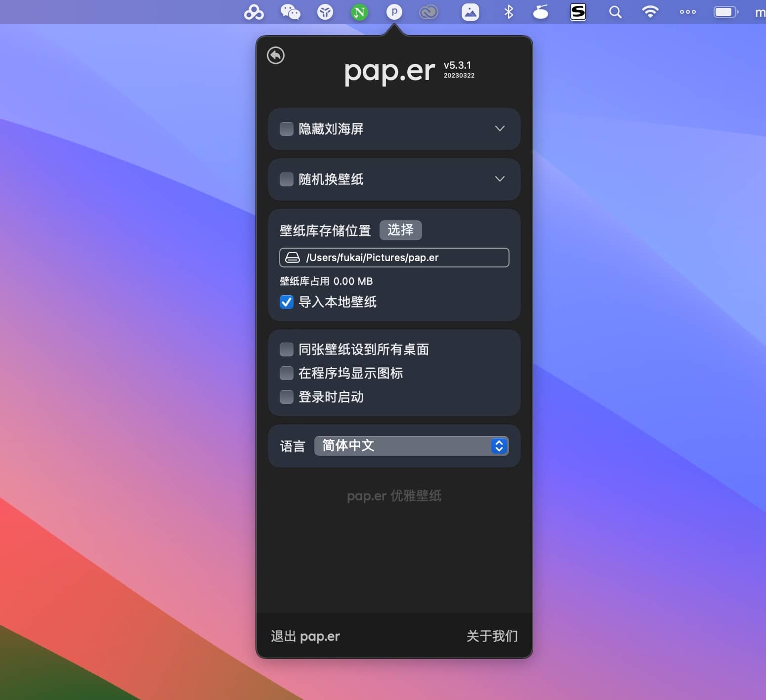The height and width of the screenshot is (700, 766).
Task: Open the 语言 dropdown showing 简体中文
Action: click(x=411, y=446)
